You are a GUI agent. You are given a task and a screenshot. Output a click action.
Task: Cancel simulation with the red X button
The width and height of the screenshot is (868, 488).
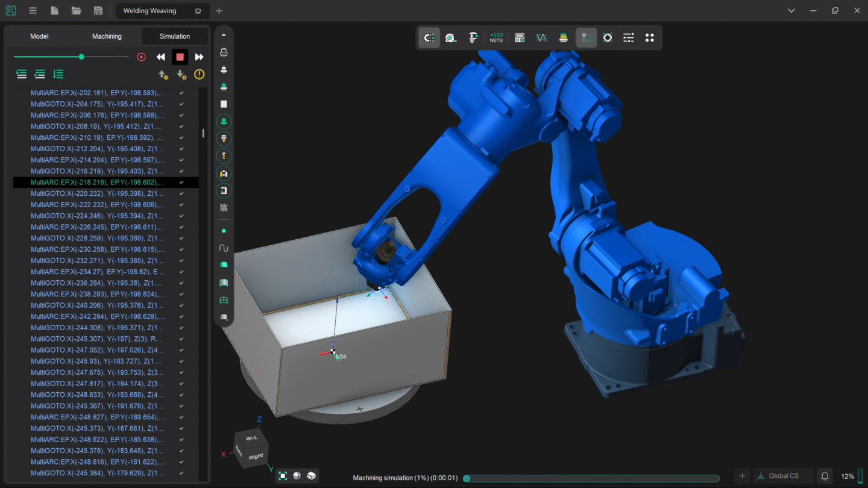pos(141,56)
